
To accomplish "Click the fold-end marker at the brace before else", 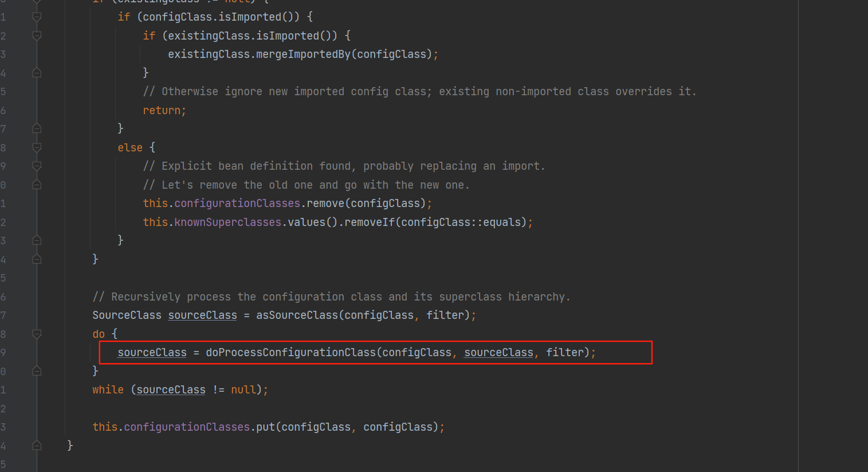I will click(37, 128).
